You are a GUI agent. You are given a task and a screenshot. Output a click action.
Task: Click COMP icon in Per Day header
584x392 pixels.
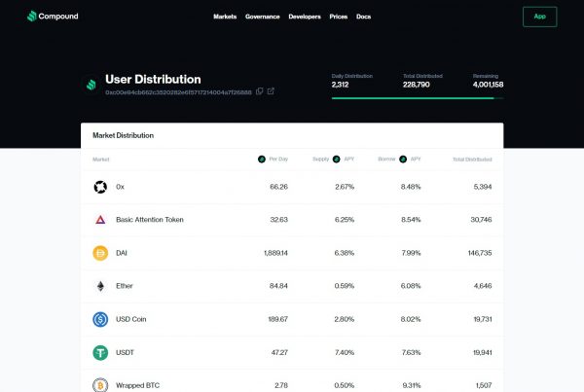click(x=262, y=160)
